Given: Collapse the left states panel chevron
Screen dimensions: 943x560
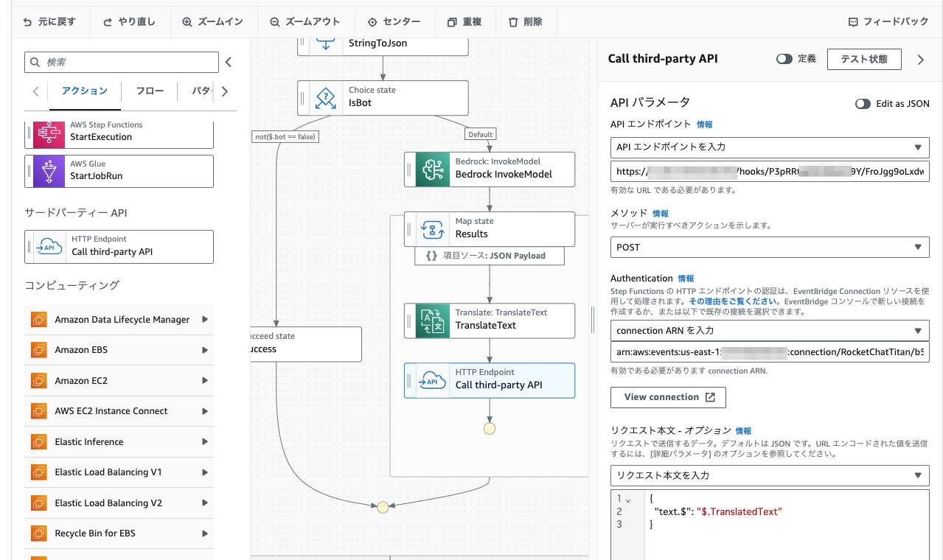Looking at the screenshot, I should [x=228, y=63].
